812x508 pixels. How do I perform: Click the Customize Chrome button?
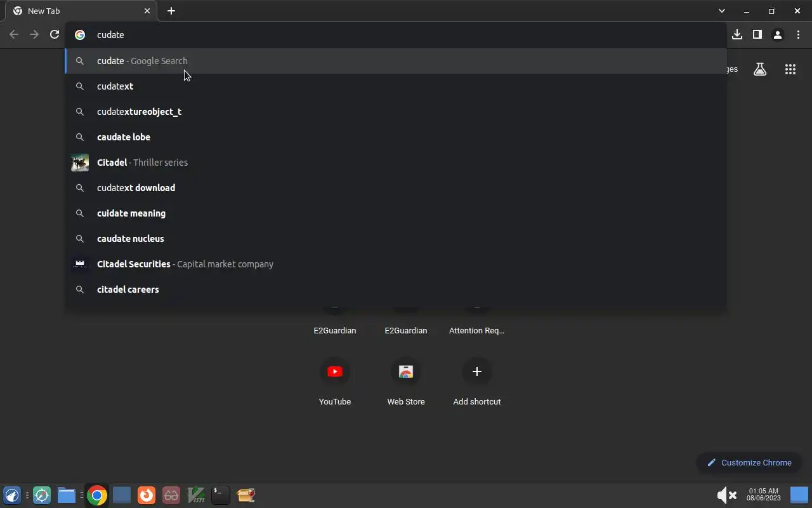coord(749,462)
